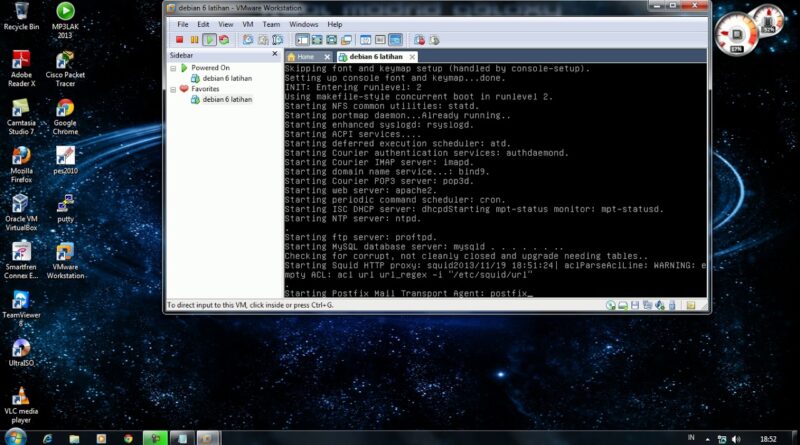This screenshot has width=800, height=445.
Task: Click the Replay recording toolbar icon
Action: coord(434,40)
